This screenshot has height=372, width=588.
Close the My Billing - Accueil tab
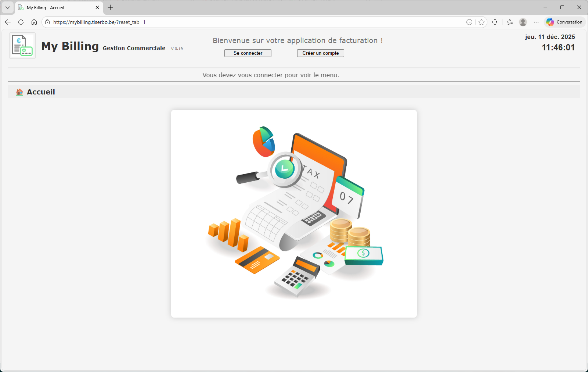click(97, 8)
